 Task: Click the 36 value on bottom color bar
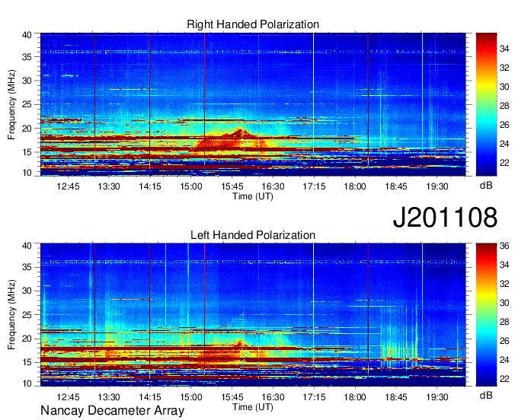(504, 246)
